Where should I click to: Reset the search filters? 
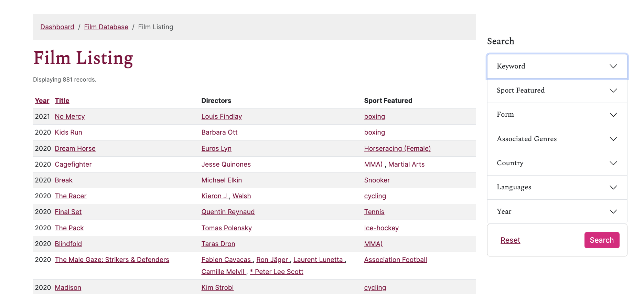pyautogui.click(x=510, y=240)
